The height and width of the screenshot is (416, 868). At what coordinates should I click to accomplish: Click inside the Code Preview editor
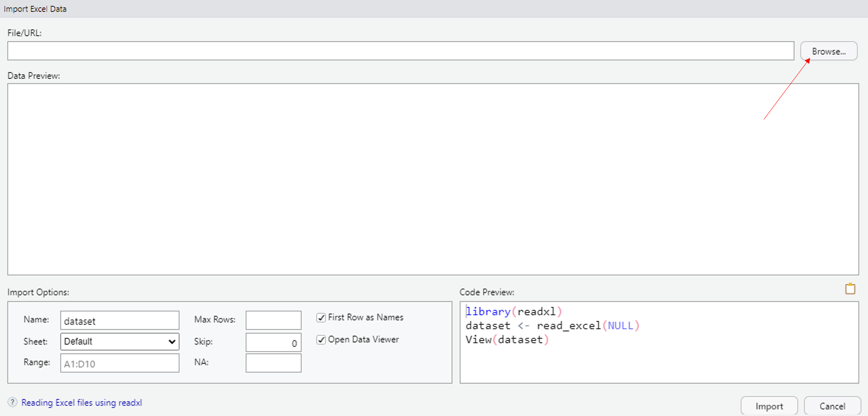tap(659, 342)
